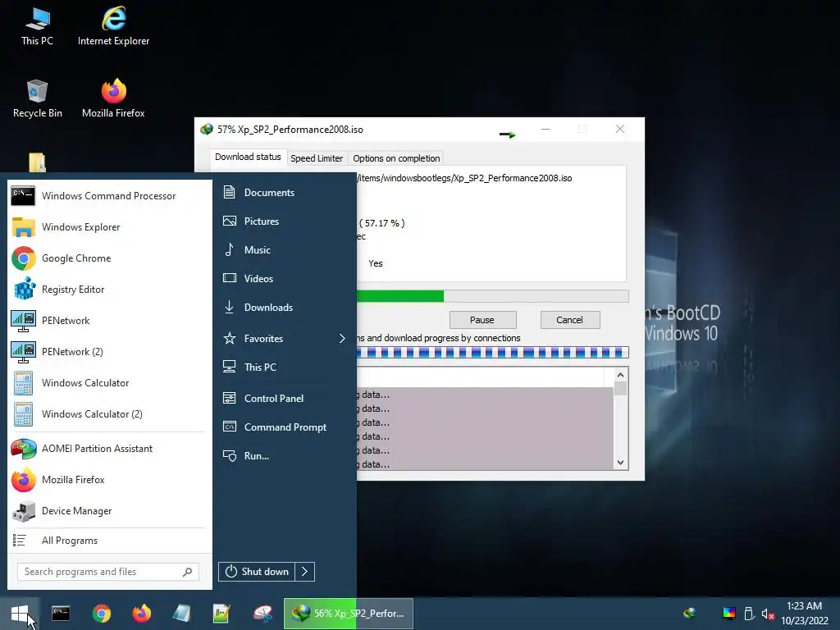This screenshot has width=840, height=630.
Task: Open the notepad-like taskbar icon
Action: (x=181, y=614)
